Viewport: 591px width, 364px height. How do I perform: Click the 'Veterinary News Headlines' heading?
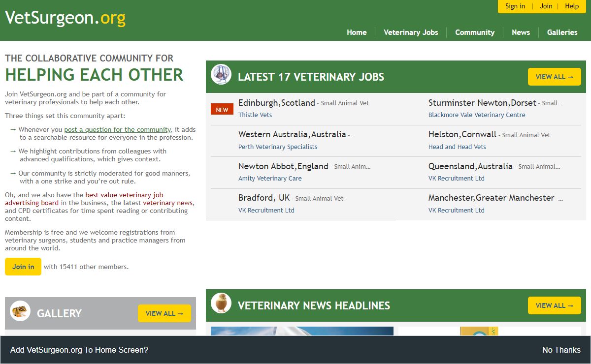[314, 305]
